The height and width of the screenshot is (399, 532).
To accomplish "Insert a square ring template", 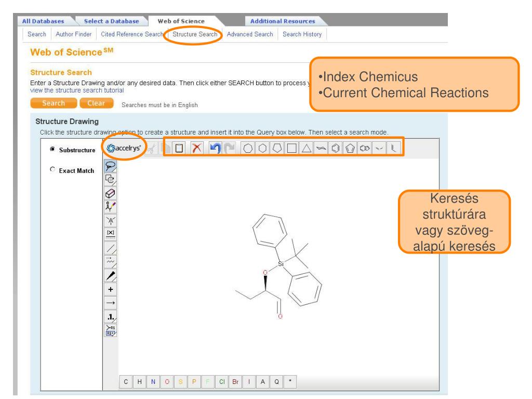I will click(292, 148).
